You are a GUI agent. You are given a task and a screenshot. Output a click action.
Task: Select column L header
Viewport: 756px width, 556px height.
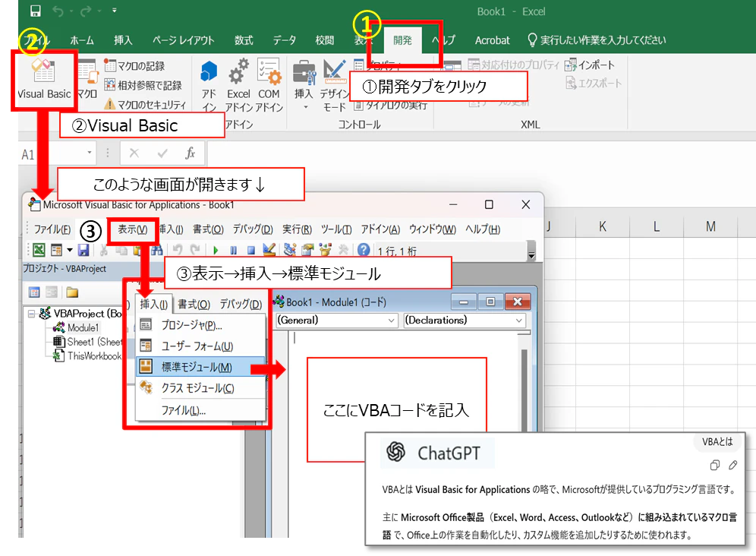(657, 226)
